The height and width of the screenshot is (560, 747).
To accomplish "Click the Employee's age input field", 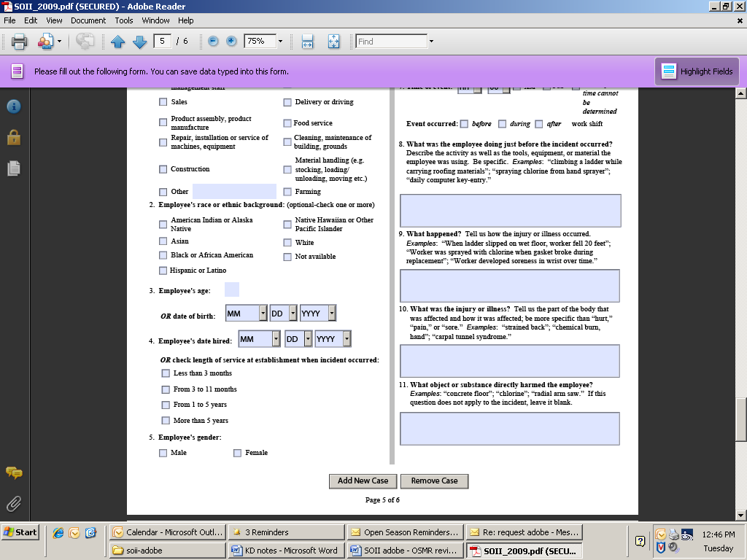I will click(x=231, y=290).
